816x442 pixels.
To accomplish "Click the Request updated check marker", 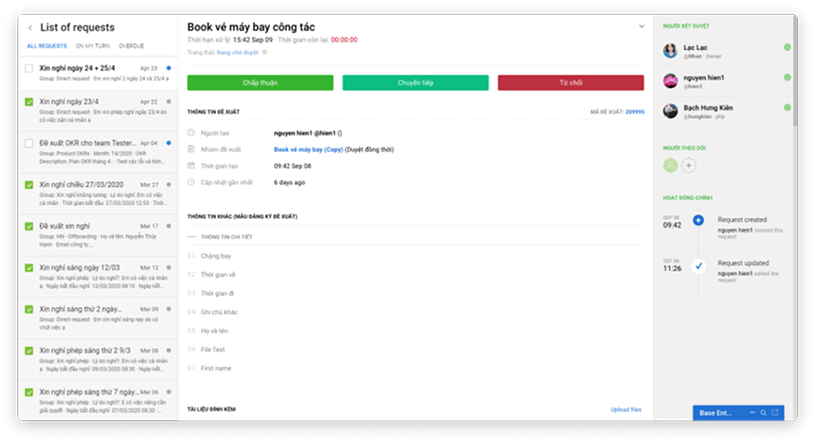I will click(698, 266).
